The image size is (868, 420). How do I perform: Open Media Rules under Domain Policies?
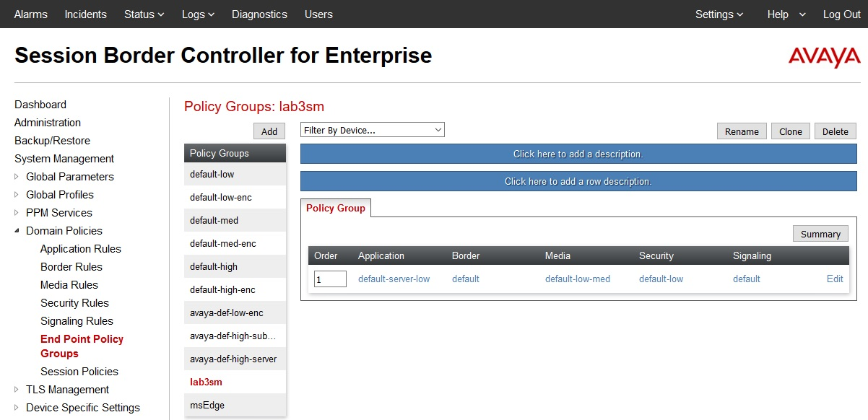[69, 285]
